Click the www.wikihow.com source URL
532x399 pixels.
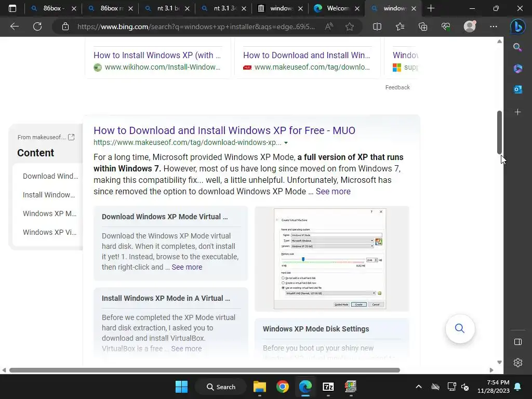(162, 67)
